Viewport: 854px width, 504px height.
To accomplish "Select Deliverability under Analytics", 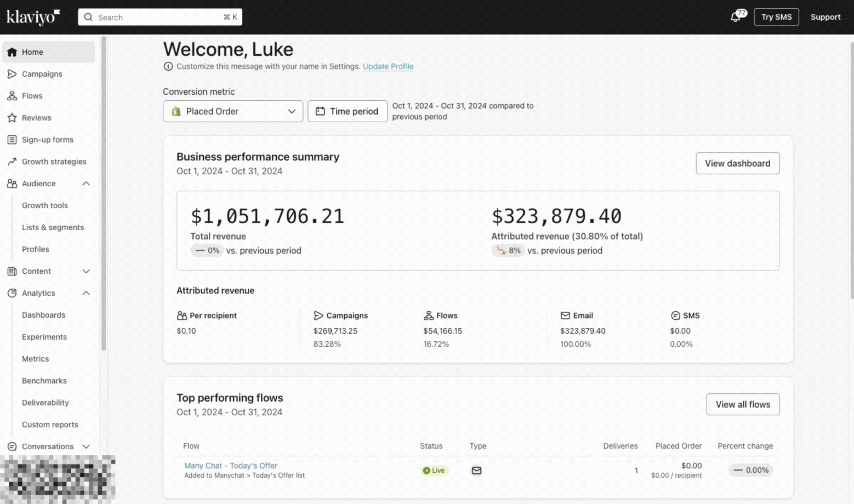I will [x=45, y=403].
